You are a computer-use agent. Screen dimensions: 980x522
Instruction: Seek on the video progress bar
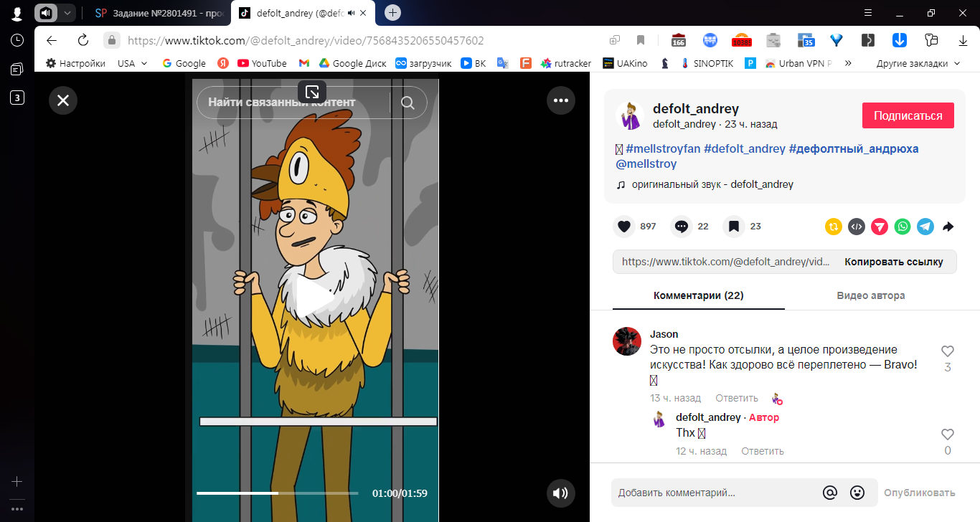pyautogui.click(x=277, y=493)
